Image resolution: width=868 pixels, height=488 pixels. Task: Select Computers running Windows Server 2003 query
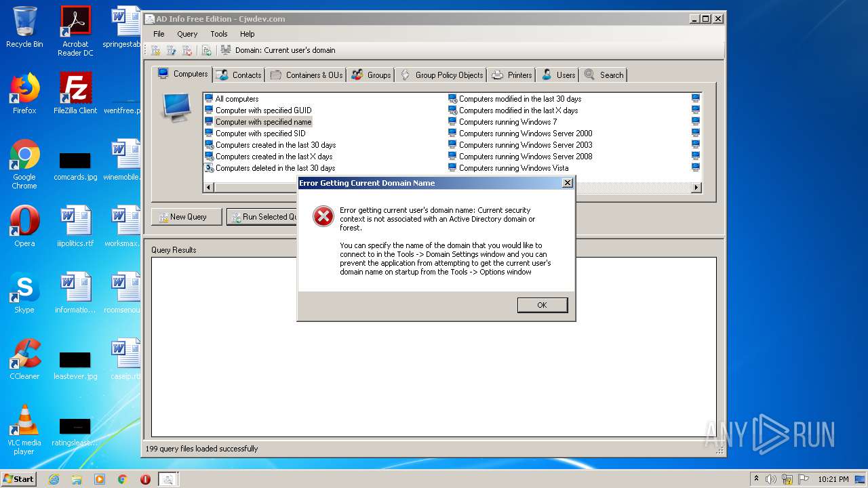pos(520,145)
